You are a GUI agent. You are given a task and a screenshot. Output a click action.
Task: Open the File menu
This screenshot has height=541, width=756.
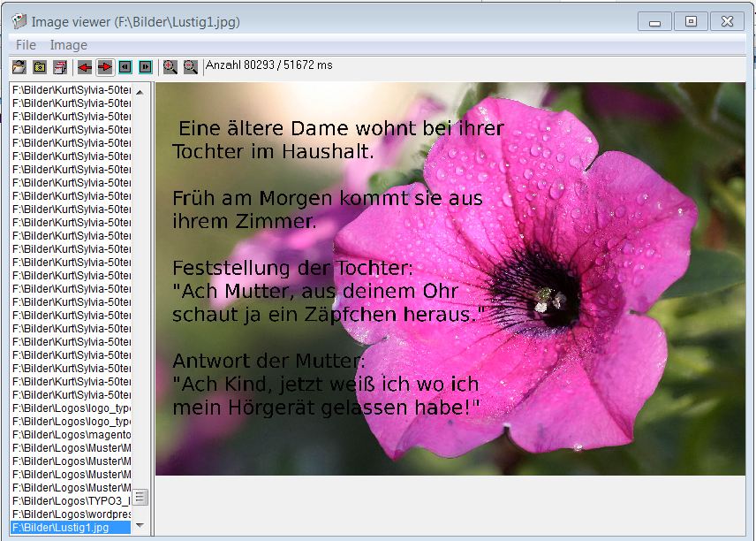[x=26, y=45]
